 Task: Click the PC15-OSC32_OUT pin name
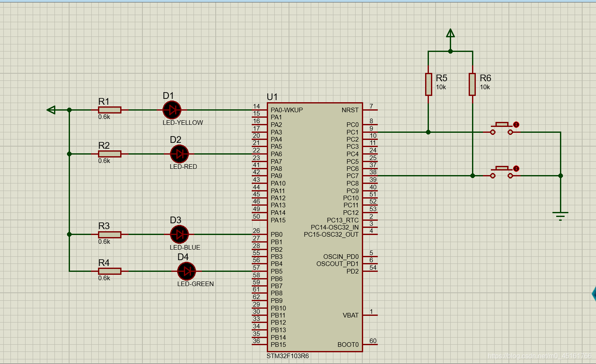[x=331, y=235]
